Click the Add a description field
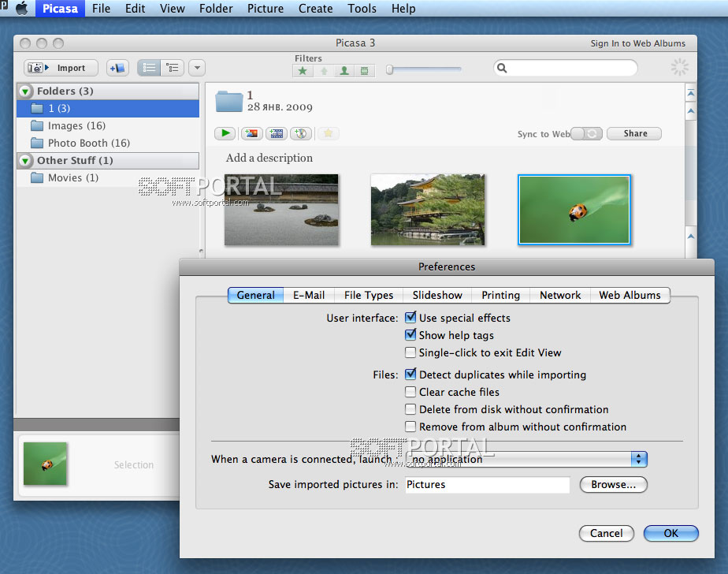Image resolution: width=728 pixels, height=574 pixels. (x=269, y=158)
